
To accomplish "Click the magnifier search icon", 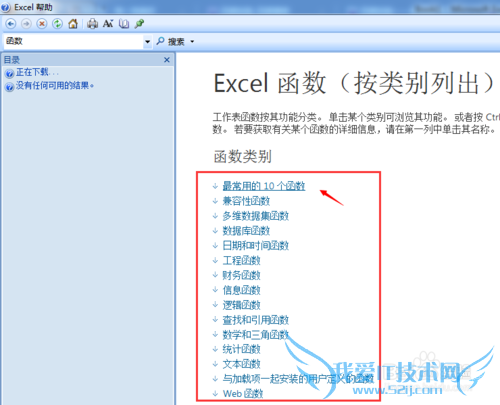I will click(x=160, y=41).
